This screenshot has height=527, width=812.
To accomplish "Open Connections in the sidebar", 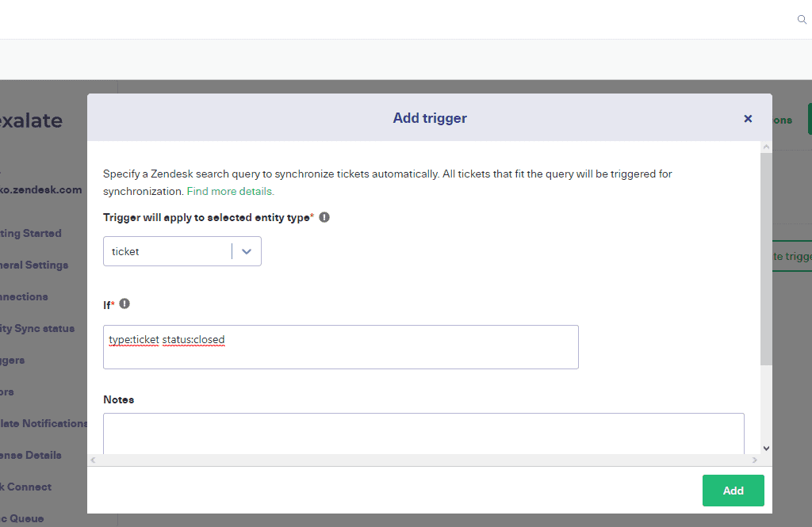I will click(x=24, y=296).
